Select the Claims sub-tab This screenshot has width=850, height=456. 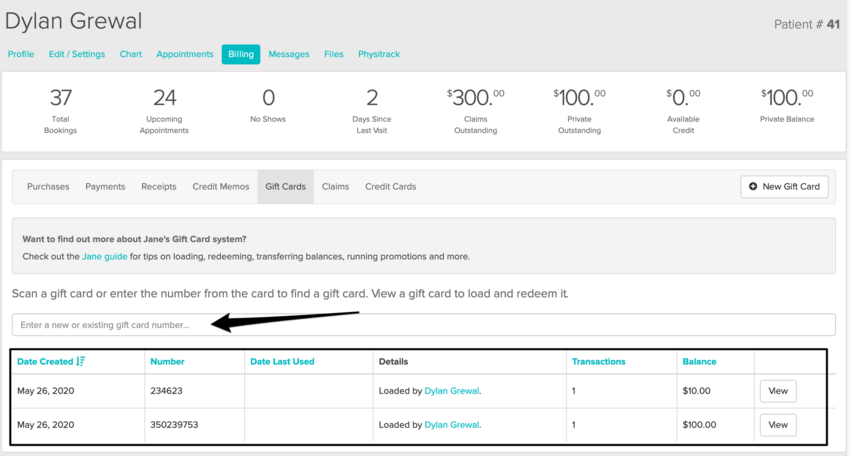pos(335,187)
